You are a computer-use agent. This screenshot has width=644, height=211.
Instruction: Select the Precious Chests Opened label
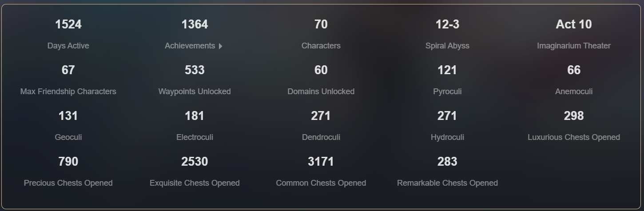point(68,183)
